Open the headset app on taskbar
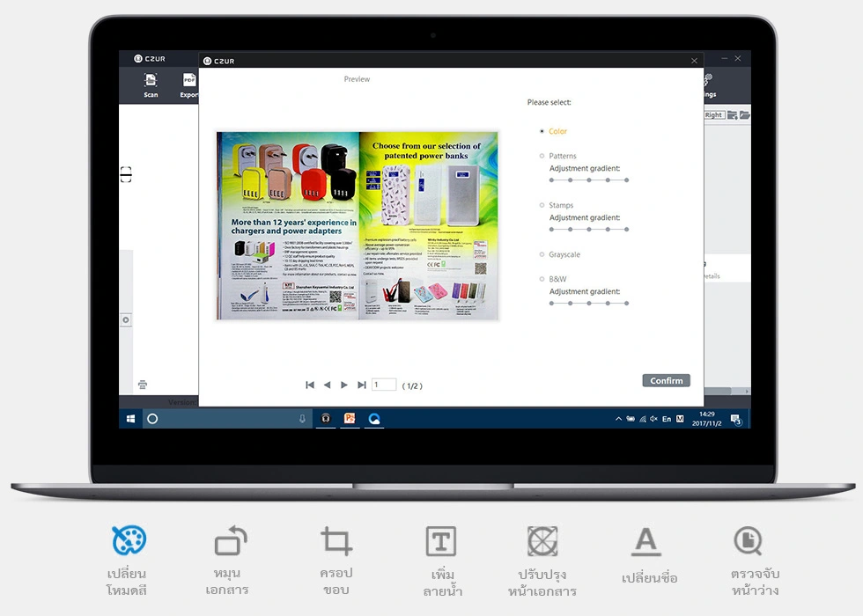 pyautogui.click(x=326, y=419)
